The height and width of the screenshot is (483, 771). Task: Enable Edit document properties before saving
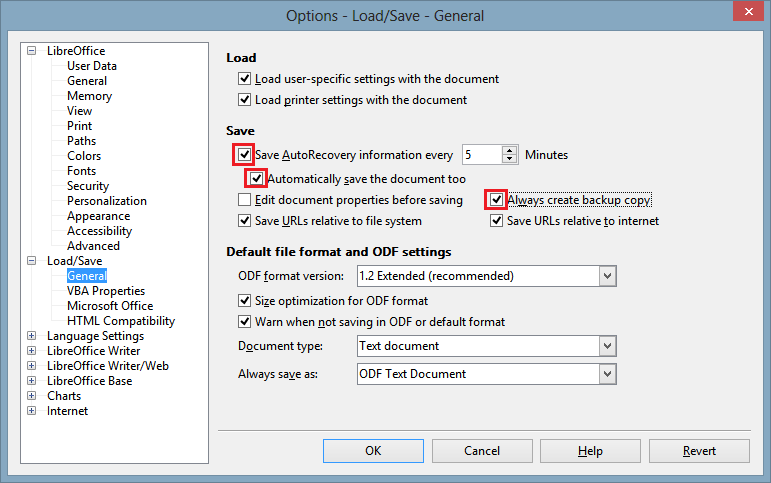[x=244, y=200]
